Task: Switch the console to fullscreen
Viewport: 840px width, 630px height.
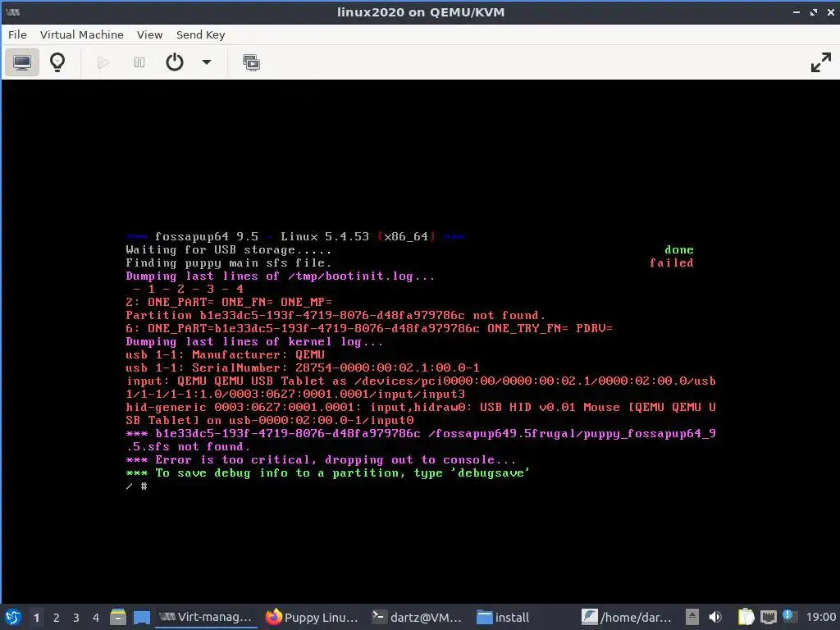Action: pyautogui.click(x=820, y=62)
